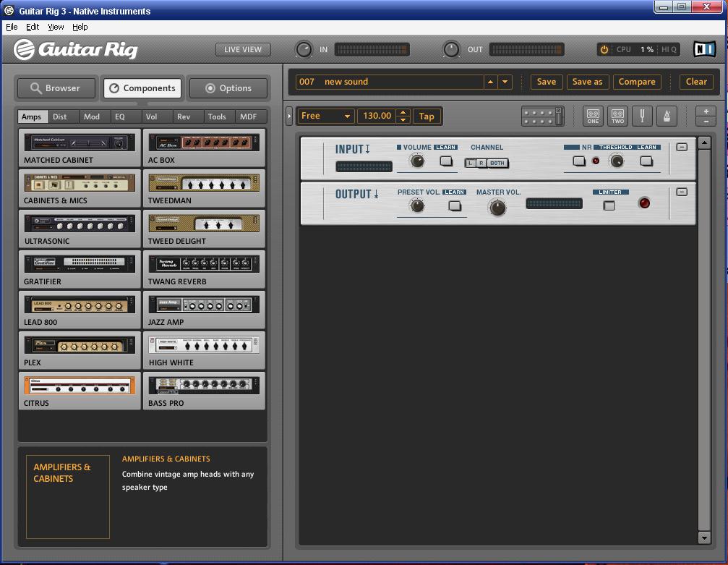Open the virtual pedalboard rig kontrol icon
Image resolution: width=728 pixels, height=565 pixels.
tap(543, 116)
